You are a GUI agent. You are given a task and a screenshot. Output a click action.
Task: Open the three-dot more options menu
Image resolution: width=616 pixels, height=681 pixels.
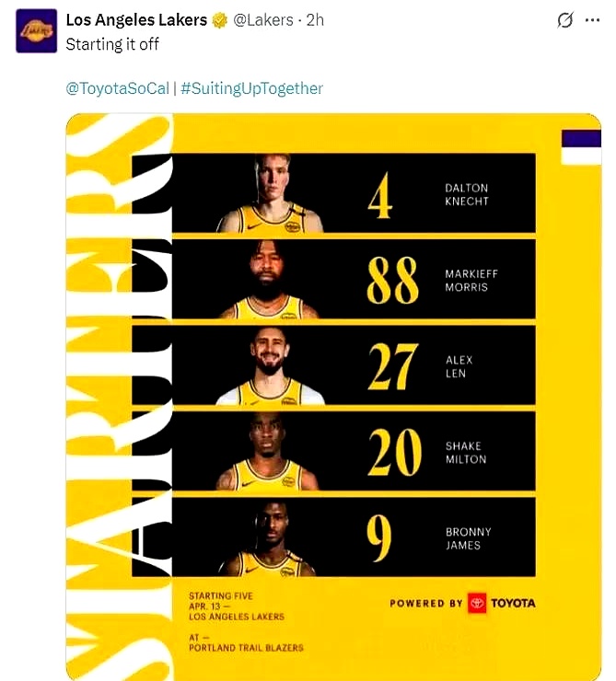tap(592, 20)
